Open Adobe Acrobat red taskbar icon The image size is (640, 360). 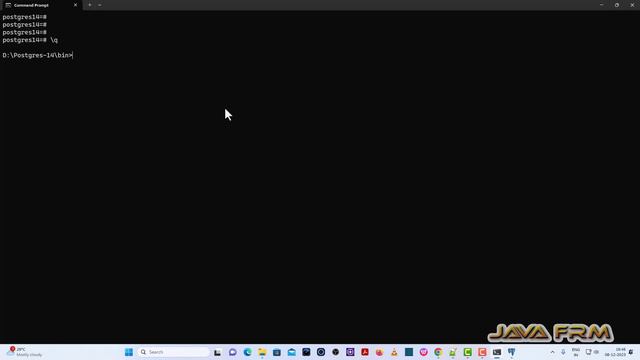[x=365, y=352]
